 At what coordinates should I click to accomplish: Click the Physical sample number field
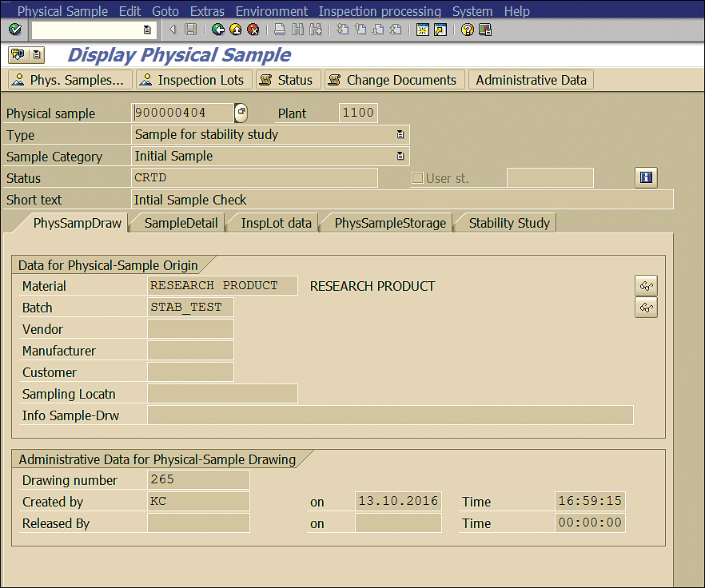pyautogui.click(x=183, y=113)
